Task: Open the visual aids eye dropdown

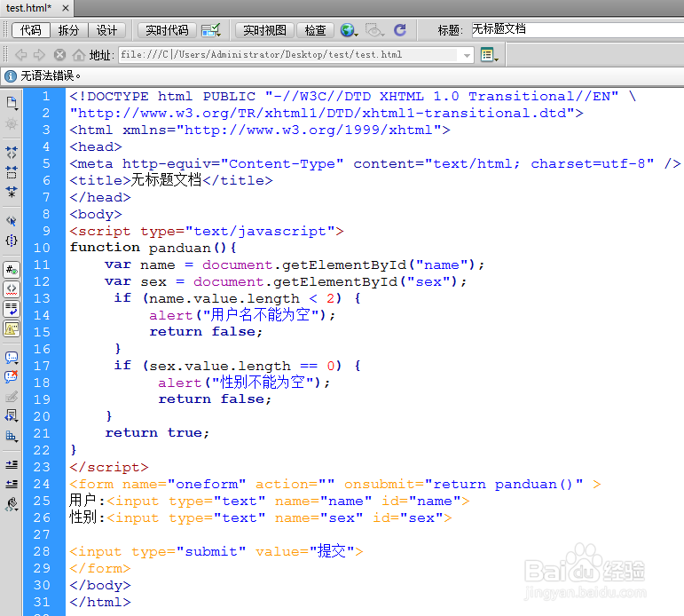Action: (374, 30)
